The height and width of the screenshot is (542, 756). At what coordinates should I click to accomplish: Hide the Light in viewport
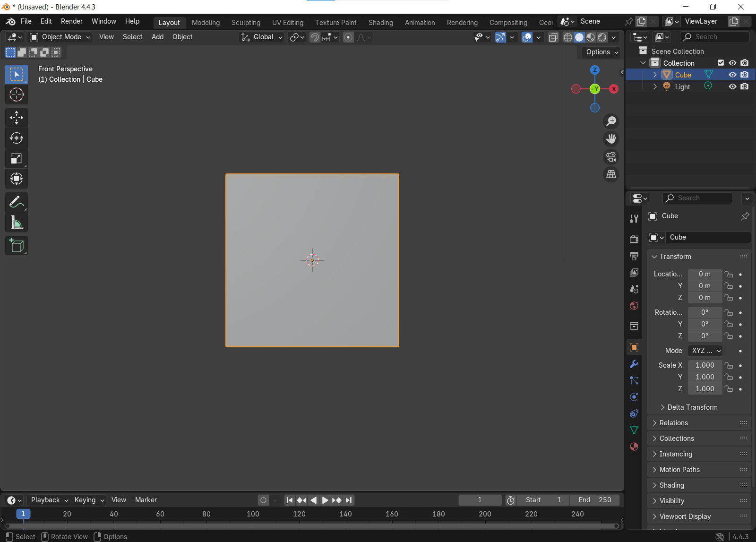[x=732, y=86]
